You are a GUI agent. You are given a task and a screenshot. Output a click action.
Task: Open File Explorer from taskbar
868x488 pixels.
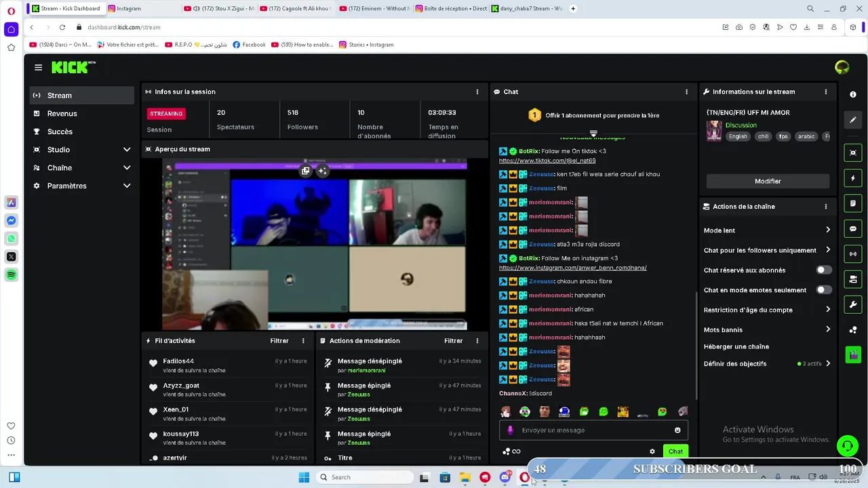click(465, 477)
